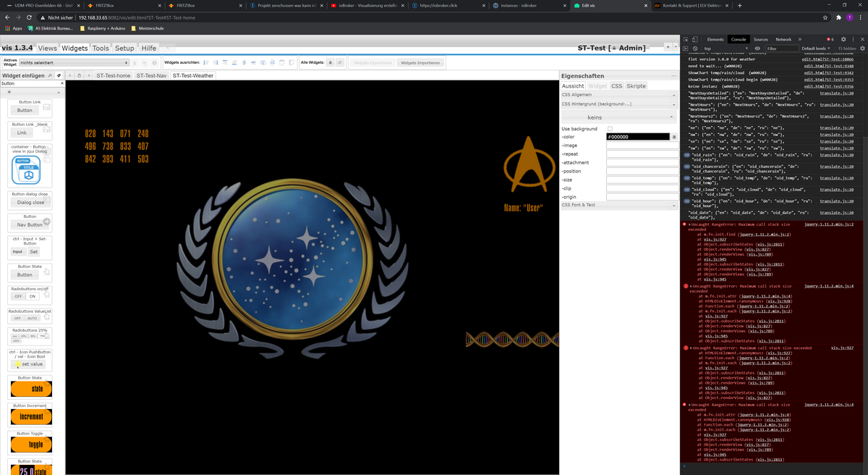
Task: Enable the Use background checkbox
Action: point(610,129)
